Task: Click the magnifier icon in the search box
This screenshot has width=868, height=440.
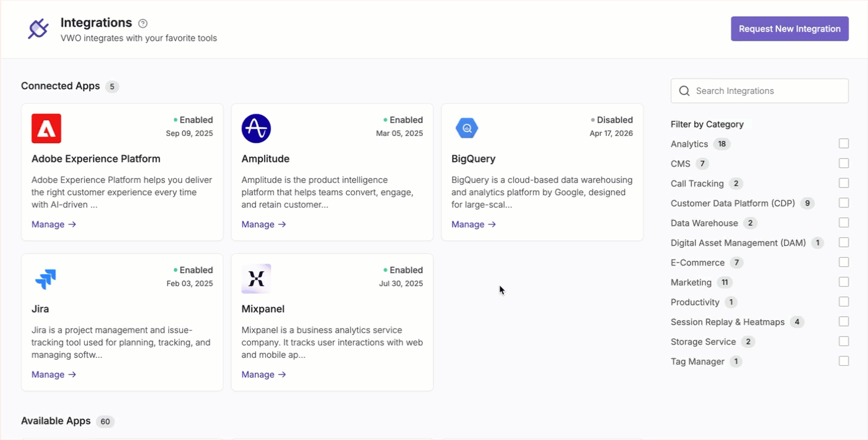Action: 684,91
